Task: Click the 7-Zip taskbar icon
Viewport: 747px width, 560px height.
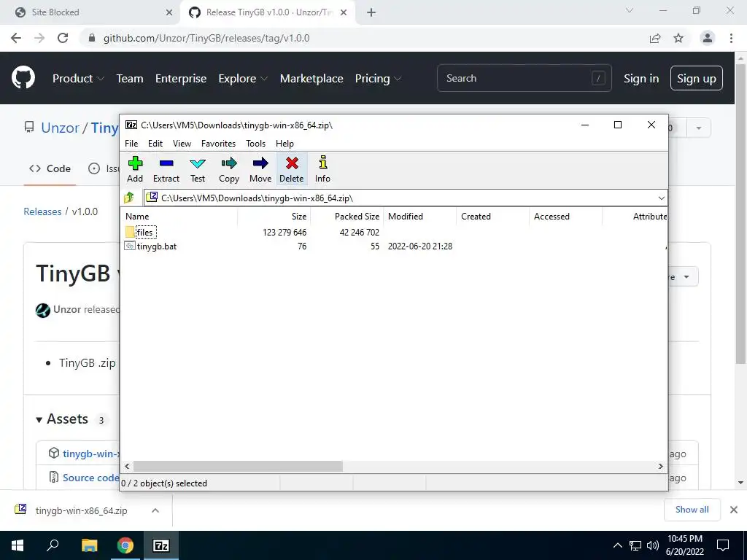Action: (160, 545)
